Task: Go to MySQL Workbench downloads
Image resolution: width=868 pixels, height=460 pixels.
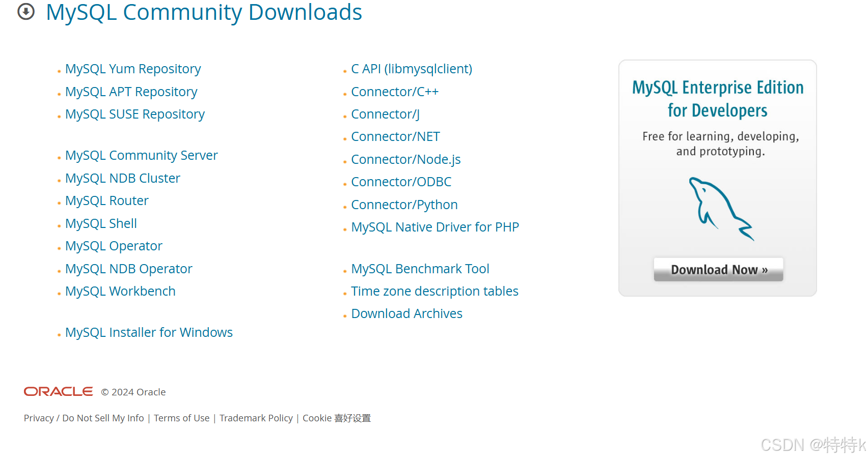Action: click(x=120, y=291)
